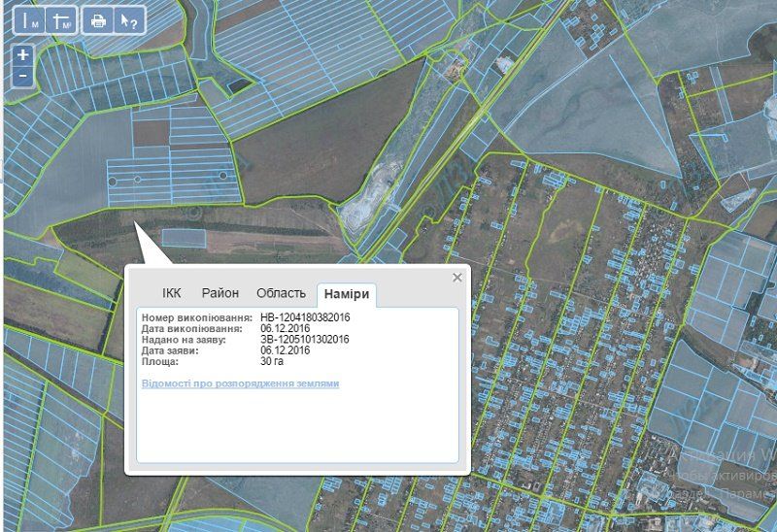The height and width of the screenshot is (532, 777).
Task: Zoom in on the map
Action: [23, 54]
